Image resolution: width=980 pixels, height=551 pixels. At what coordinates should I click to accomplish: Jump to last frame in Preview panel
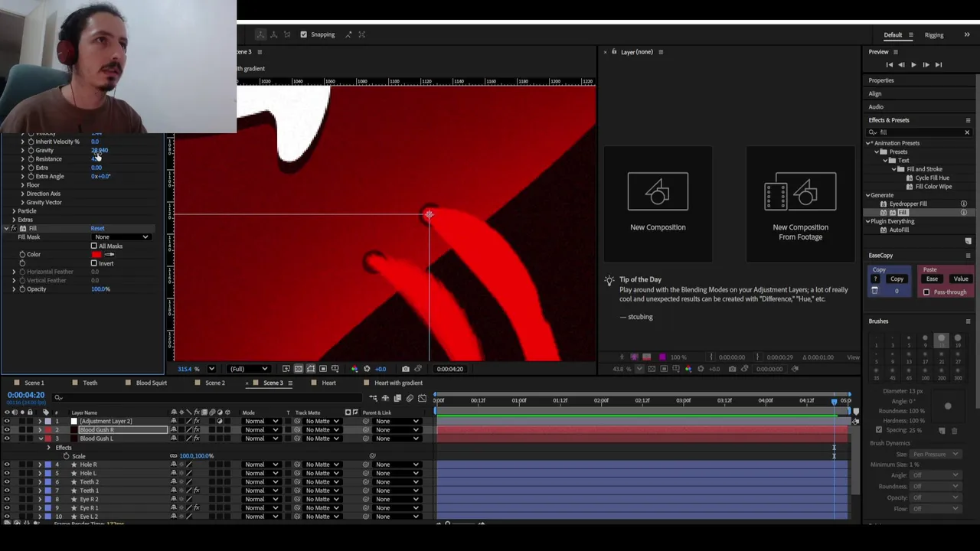pos(939,65)
